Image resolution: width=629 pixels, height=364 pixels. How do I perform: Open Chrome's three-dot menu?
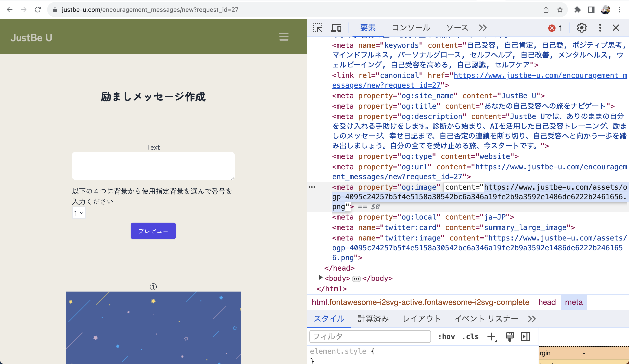pyautogui.click(x=619, y=10)
